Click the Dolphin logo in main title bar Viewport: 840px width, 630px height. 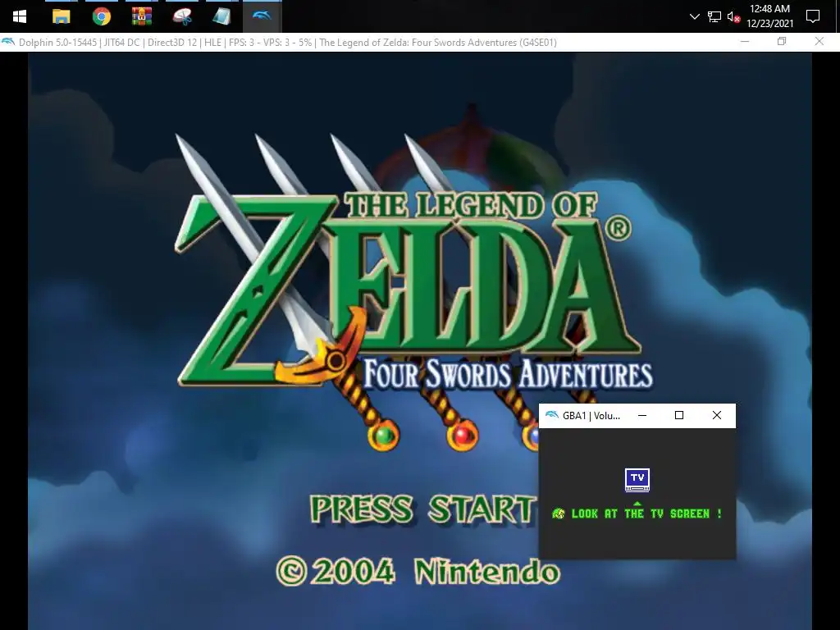pos(8,42)
